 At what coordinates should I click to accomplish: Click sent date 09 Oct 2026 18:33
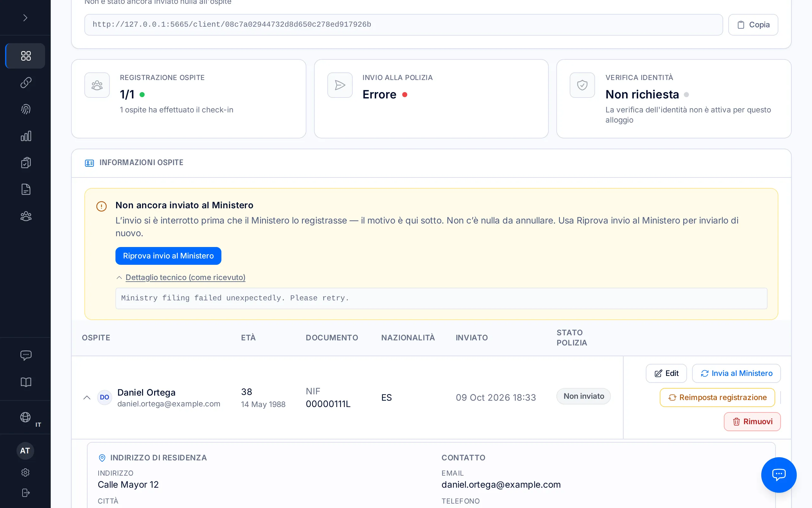click(495, 398)
